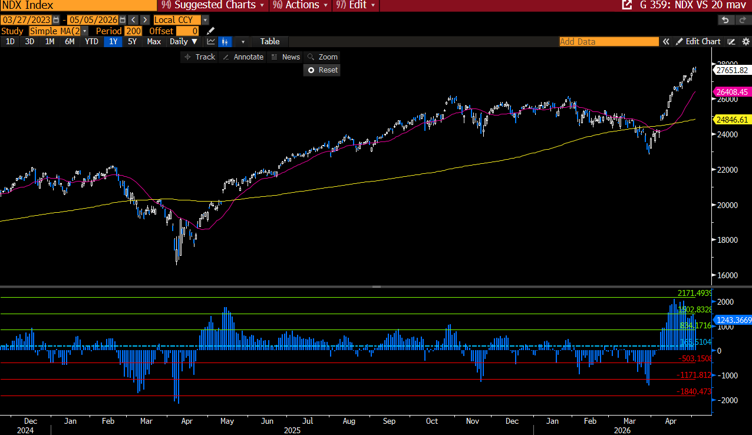Shift date range forward with right arrow

pyautogui.click(x=145, y=20)
